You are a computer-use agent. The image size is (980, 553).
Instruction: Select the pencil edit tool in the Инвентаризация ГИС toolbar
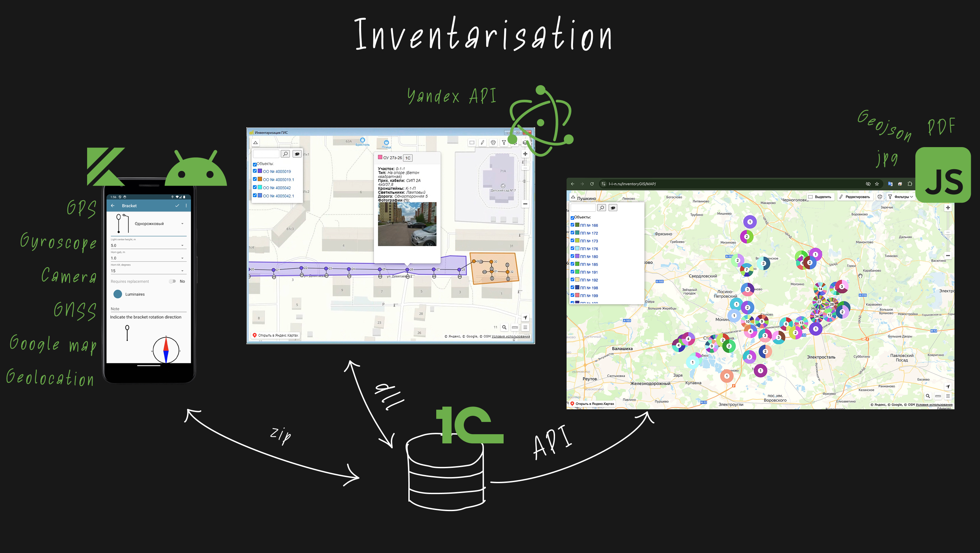483,142
